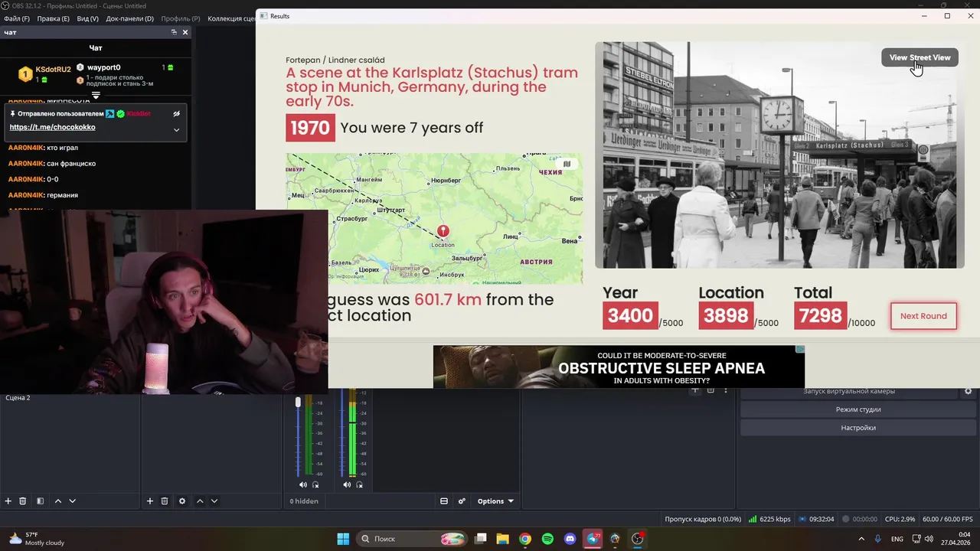The height and width of the screenshot is (551, 980).
Task: Add a source with the plus icon next to the gear
Action: point(150,501)
